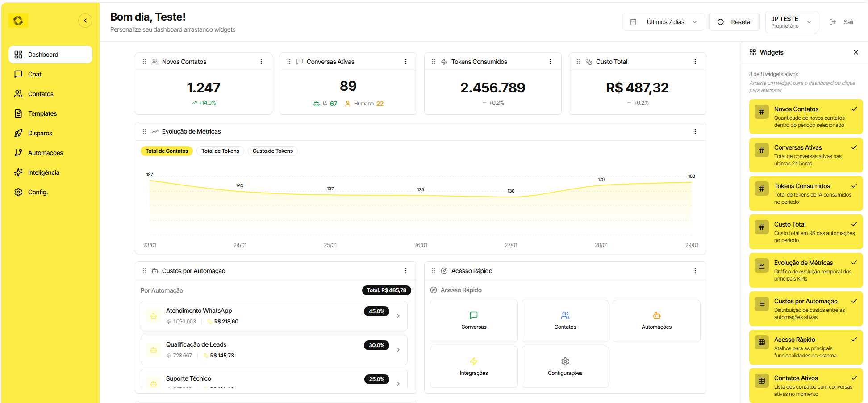
Task: Open Tokens Consumidos widget options menu
Action: pyautogui.click(x=551, y=62)
